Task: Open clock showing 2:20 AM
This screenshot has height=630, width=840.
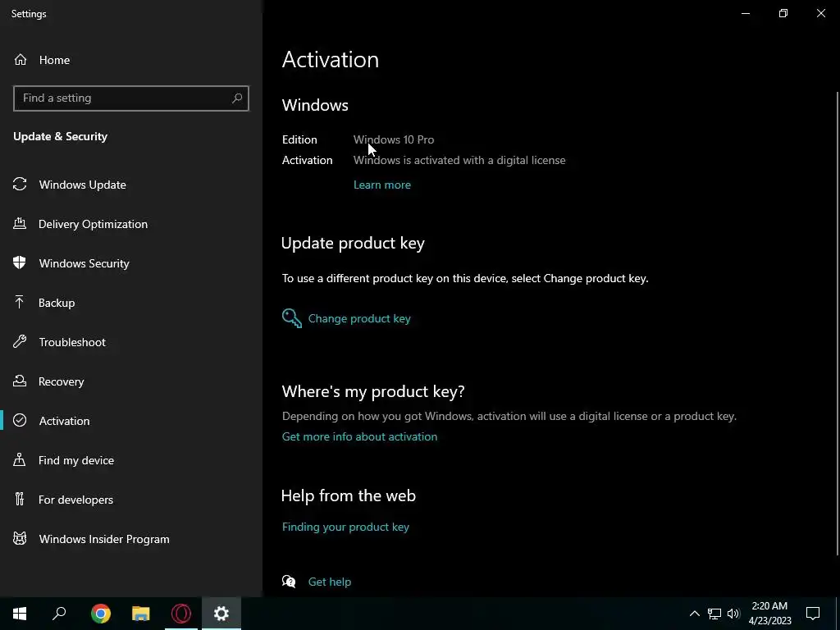Action: pos(769,614)
